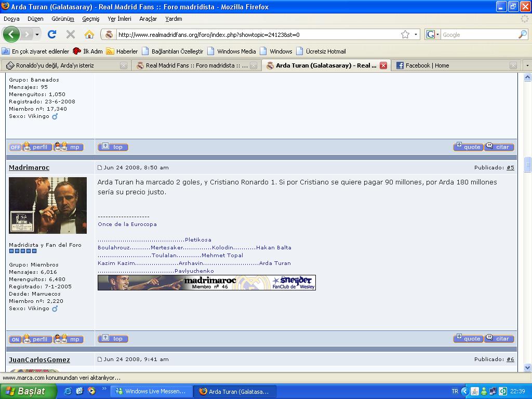The height and width of the screenshot is (399, 532).
Task: Close the Ronaldo'yu değil tab
Action: point(124,65)
